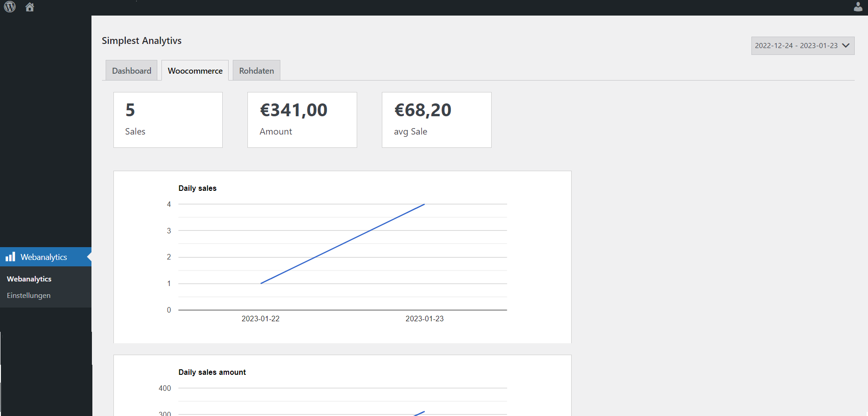Click the WordPress logo icon
Viewport: 868px width, 416px height.
click(10, 7)
